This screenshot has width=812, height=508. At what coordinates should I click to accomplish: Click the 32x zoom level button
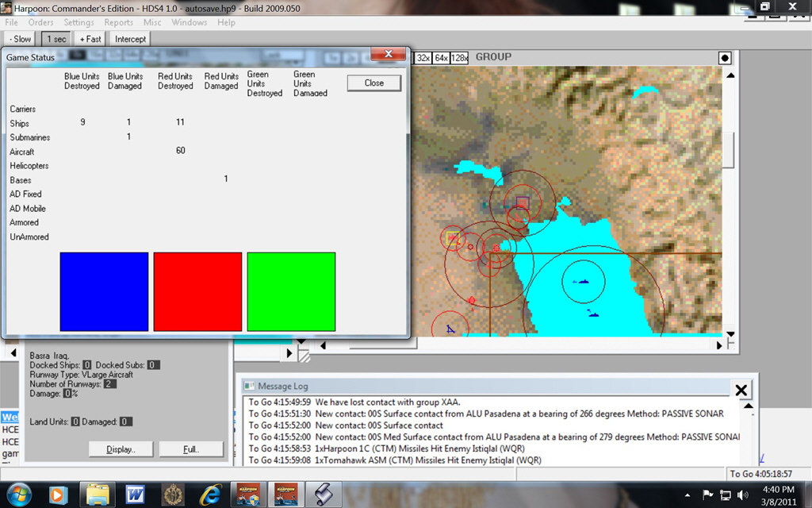point(423,58)
